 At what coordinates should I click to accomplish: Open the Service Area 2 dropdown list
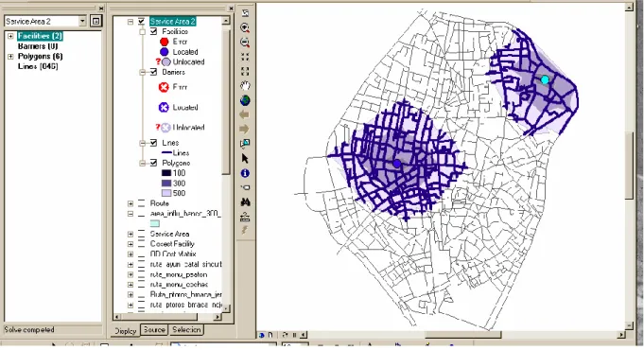coord(82,21)
